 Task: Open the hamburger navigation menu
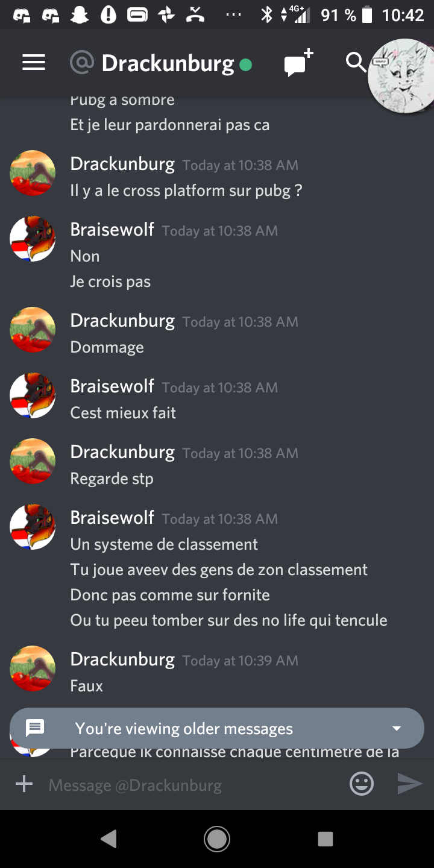(x=34, y=63)
